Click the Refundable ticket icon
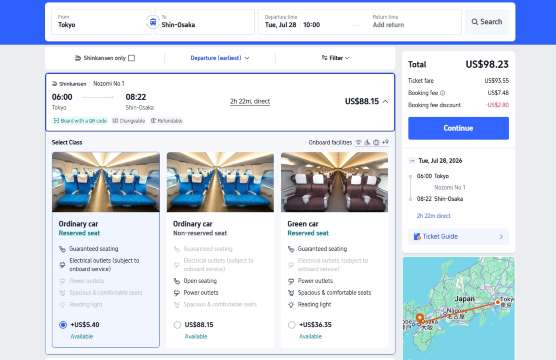This screenshot has height=360, width=556. pyautogui.click(x=153, y=121)
